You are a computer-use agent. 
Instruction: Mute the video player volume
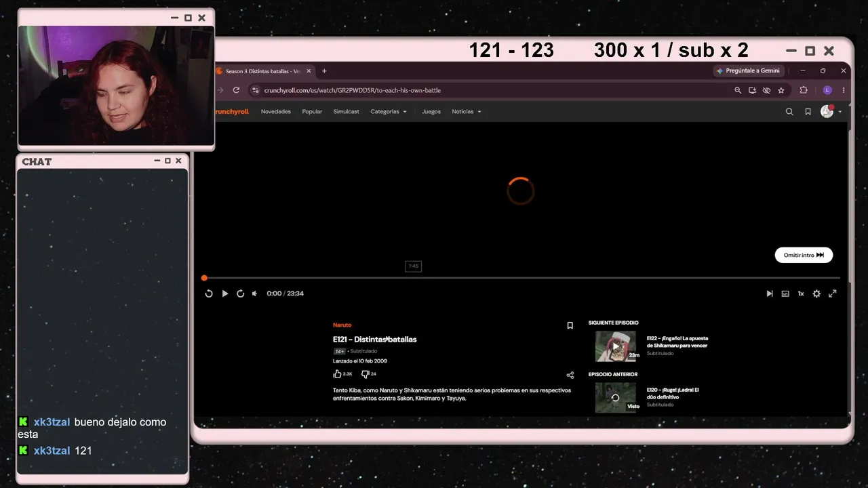(x=255, y=293)
